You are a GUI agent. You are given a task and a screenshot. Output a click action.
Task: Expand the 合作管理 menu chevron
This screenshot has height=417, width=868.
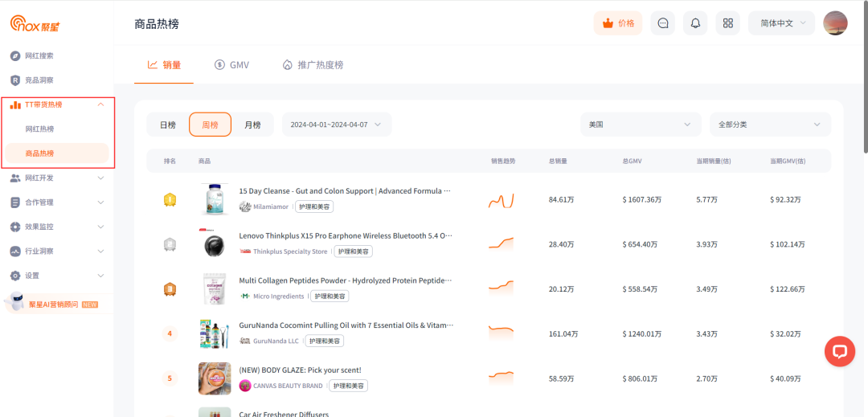tap(100, 202)
